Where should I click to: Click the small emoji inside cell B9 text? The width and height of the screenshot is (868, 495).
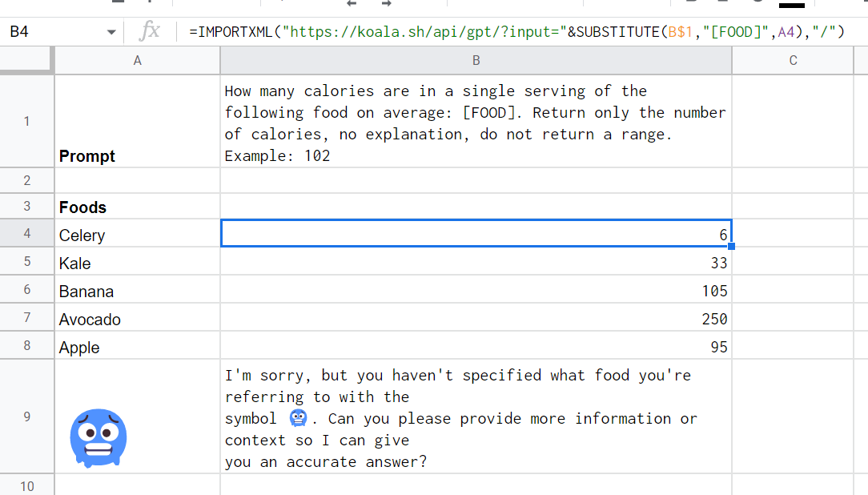coord(299,418)
